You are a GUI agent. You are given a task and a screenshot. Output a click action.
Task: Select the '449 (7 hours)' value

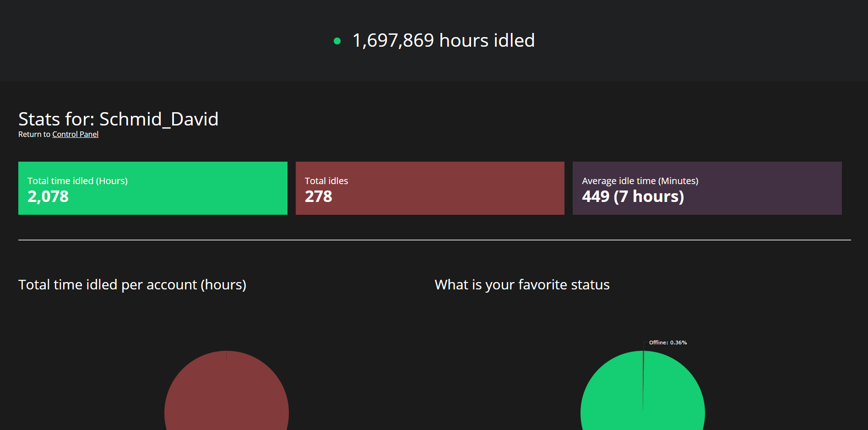[x=633, y=196]
